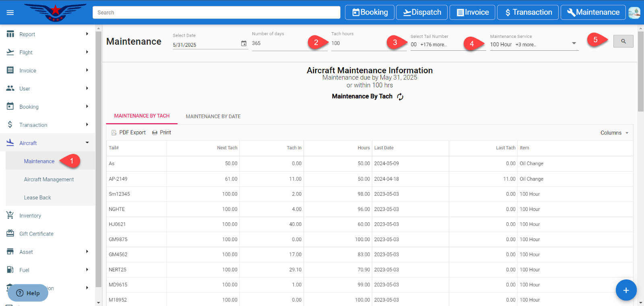Open the hamburger menu icon

pos(10,12)
